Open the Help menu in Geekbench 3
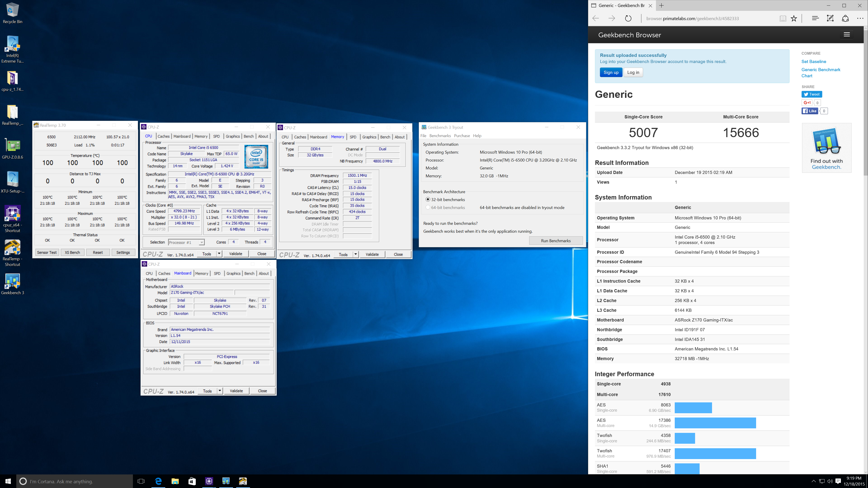 477,136
